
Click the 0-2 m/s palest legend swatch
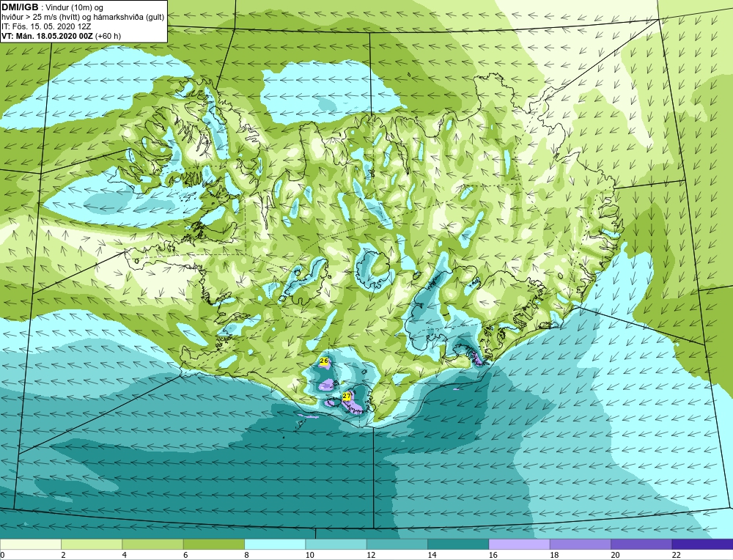coord(30,545)
